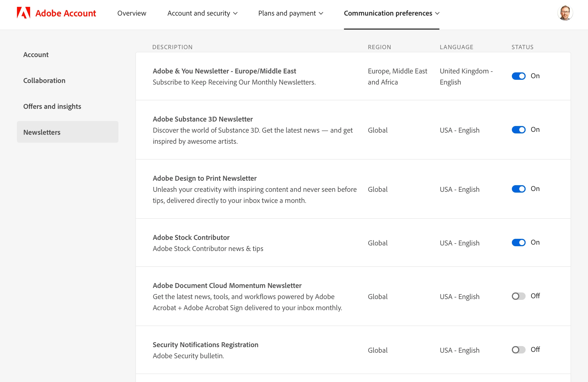Expand Account and security dropdown
This screenshot has width=588, height=382.
point(203,13)
